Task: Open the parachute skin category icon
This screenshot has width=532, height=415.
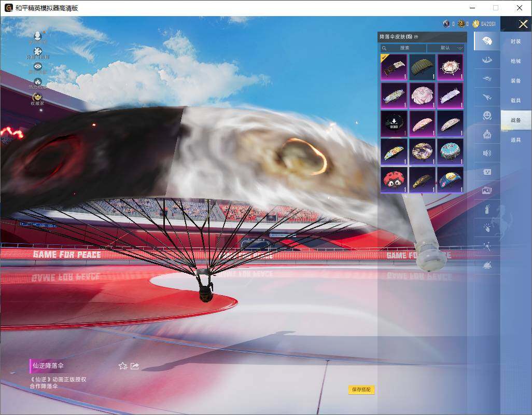Action: point(487,41)
